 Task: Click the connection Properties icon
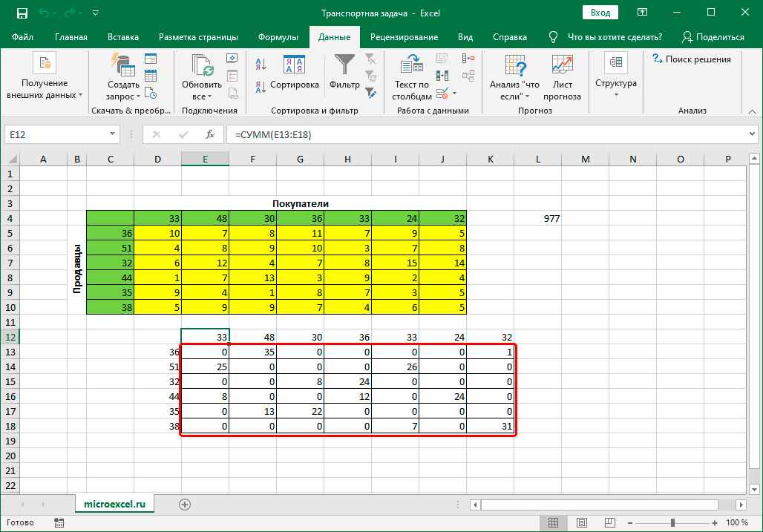[232, 76]
